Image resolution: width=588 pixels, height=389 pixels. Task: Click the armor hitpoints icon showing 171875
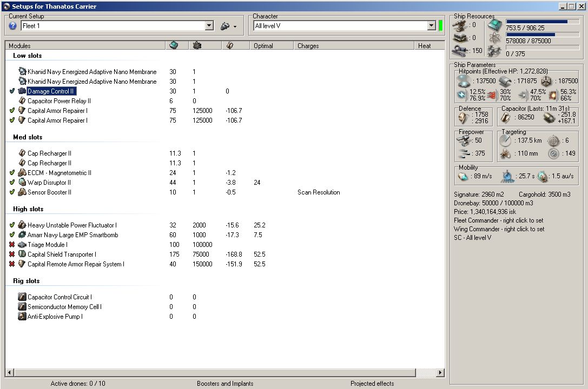[x=505, y=81]
